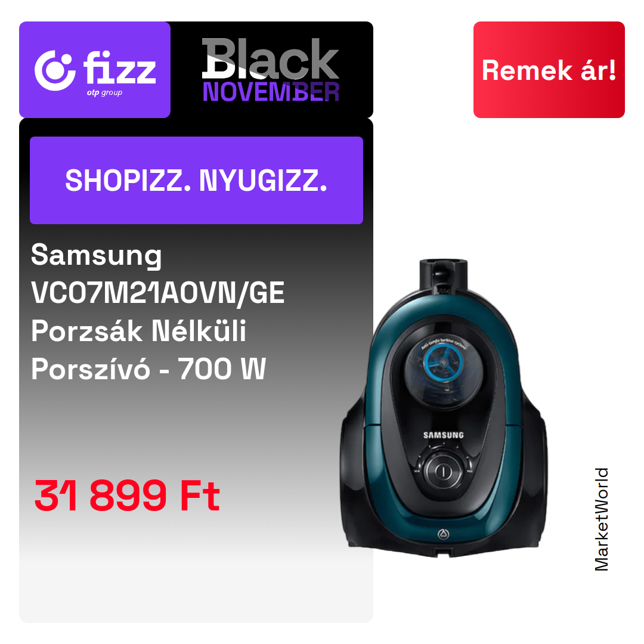Click the fizz circular logo symbol
Viewport: 644px width, 644px height.
point(55,70)
